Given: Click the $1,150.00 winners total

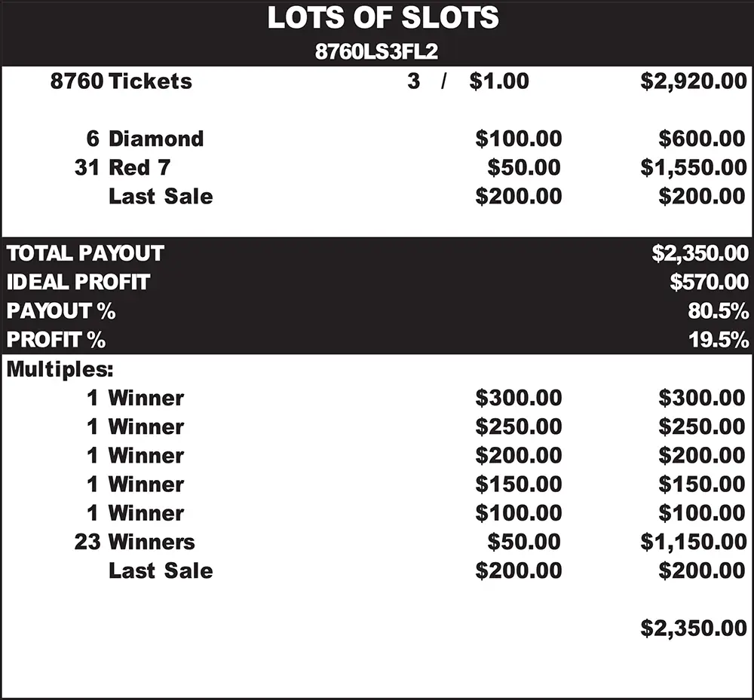Looking at the screenshot, I should point(693,542).
